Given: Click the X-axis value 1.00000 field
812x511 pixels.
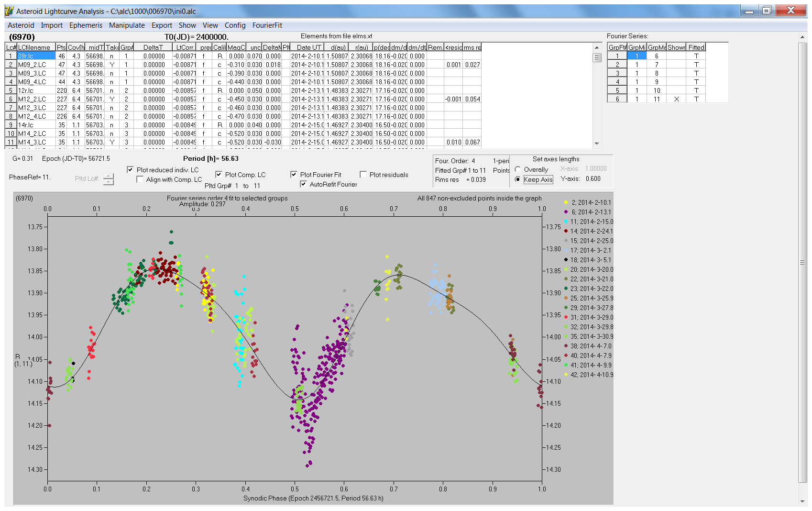Looking at the screenshot, I should click(x=596, y=168).
